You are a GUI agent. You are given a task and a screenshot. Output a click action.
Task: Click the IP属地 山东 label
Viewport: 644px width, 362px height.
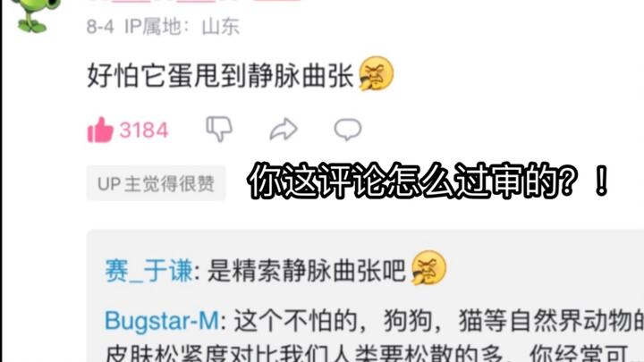pos(182,27)
